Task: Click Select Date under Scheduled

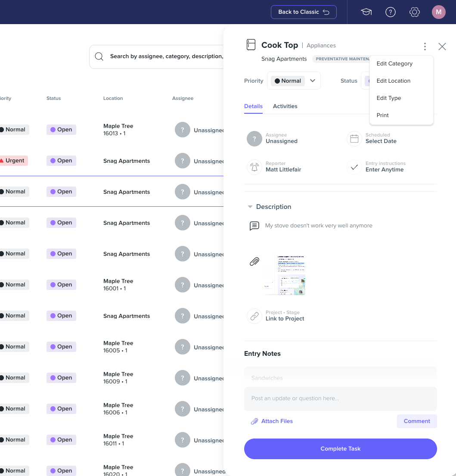Action: pyautogui.click(x=381, y=141)
